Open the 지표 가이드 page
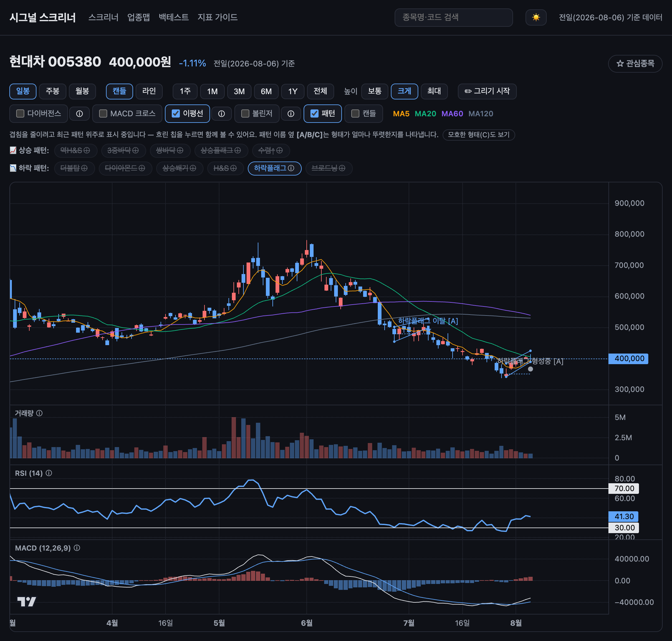Image resolution: width=672 pixels, height=641 pixels. [217, 17]
